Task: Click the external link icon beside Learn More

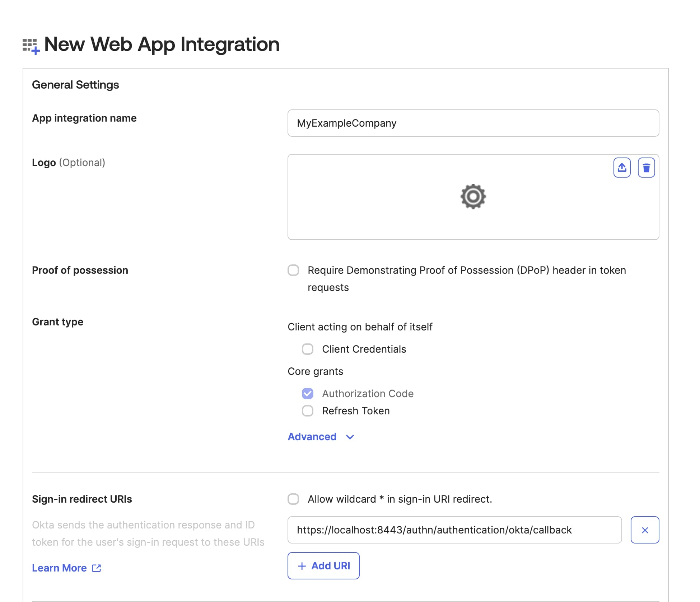Action: pyautogui.click(x=96, y=568)
